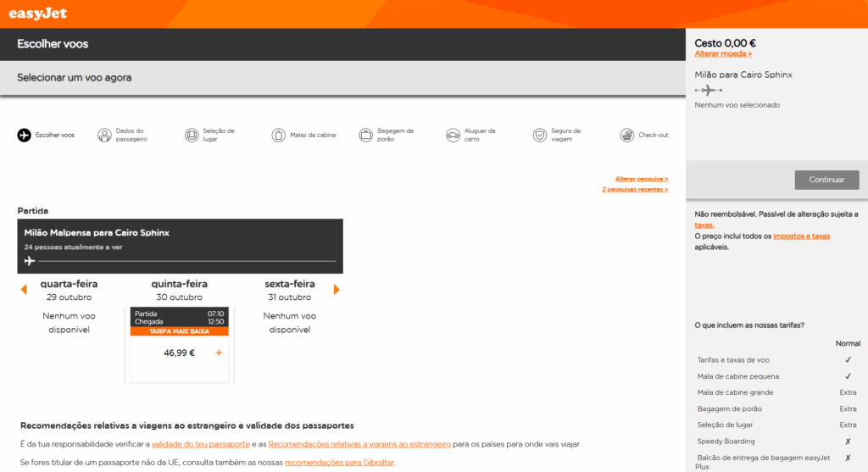
Task: Expand 2 pesquisas recentes
Action: pyautogui.click(x=635, y=190)
